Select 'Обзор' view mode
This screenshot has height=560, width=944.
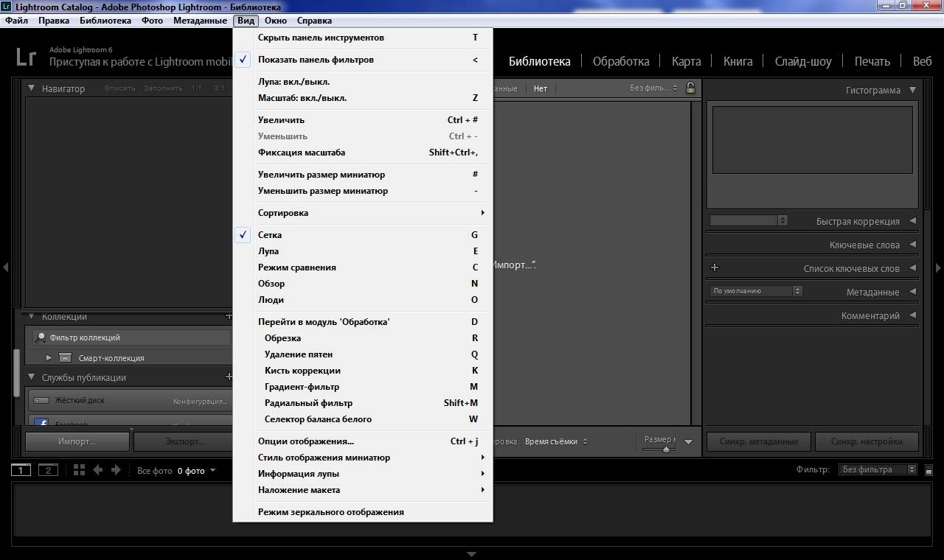[363, 284]
